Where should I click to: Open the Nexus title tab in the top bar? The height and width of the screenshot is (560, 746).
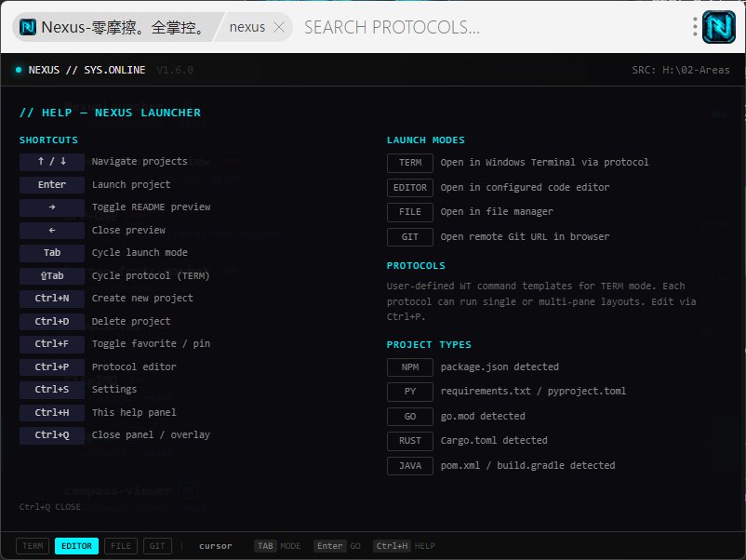click(x=121, y=27)
